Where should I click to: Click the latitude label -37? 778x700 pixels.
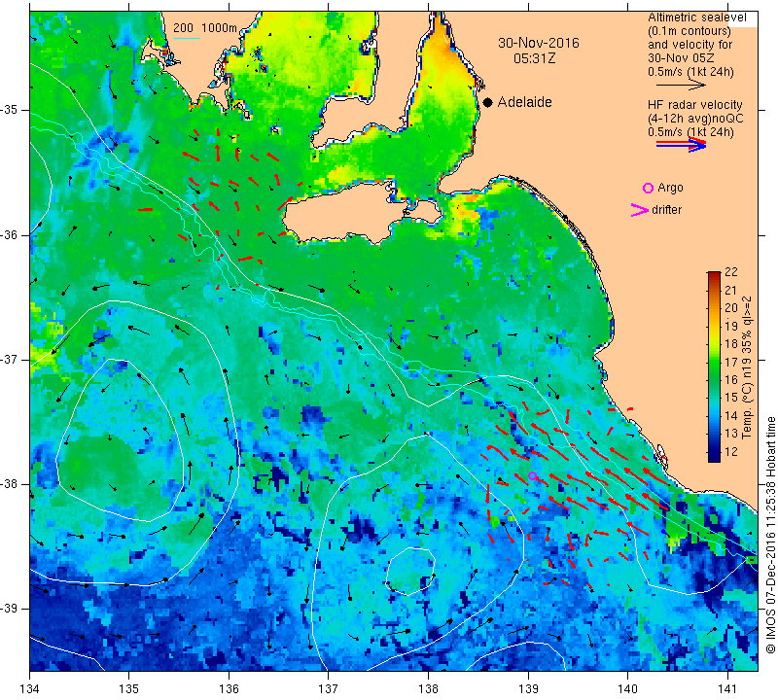point(10,359)
